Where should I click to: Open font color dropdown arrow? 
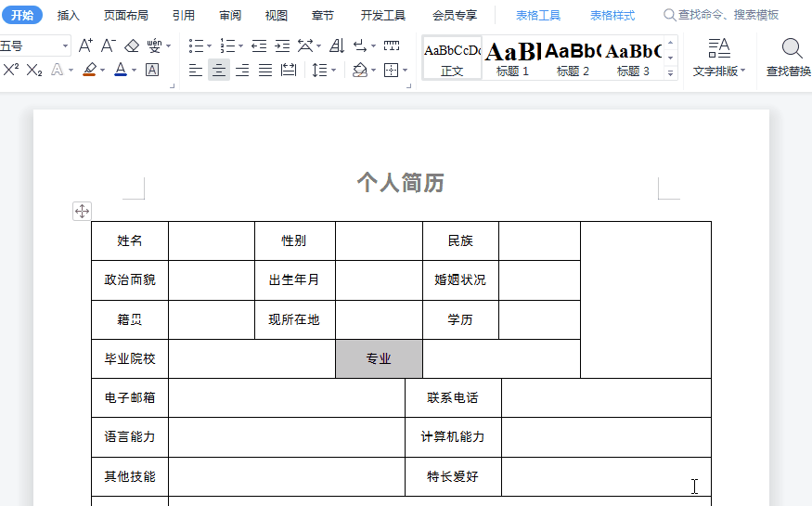click(135, 70)
